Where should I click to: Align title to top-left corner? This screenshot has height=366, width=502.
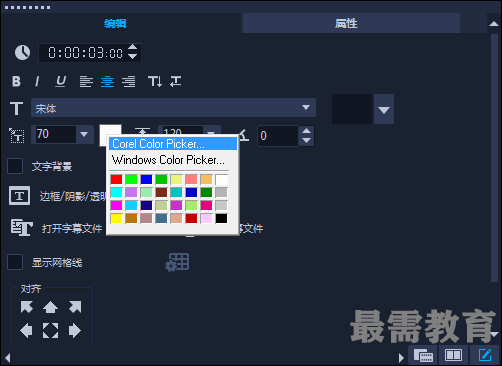coord(27,307)
